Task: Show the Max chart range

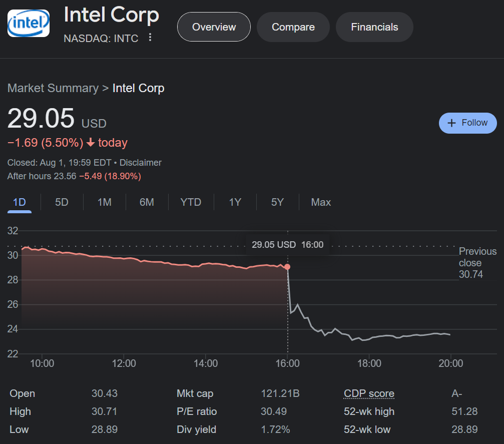Action: pyautogui.click(x=321, y=202)
